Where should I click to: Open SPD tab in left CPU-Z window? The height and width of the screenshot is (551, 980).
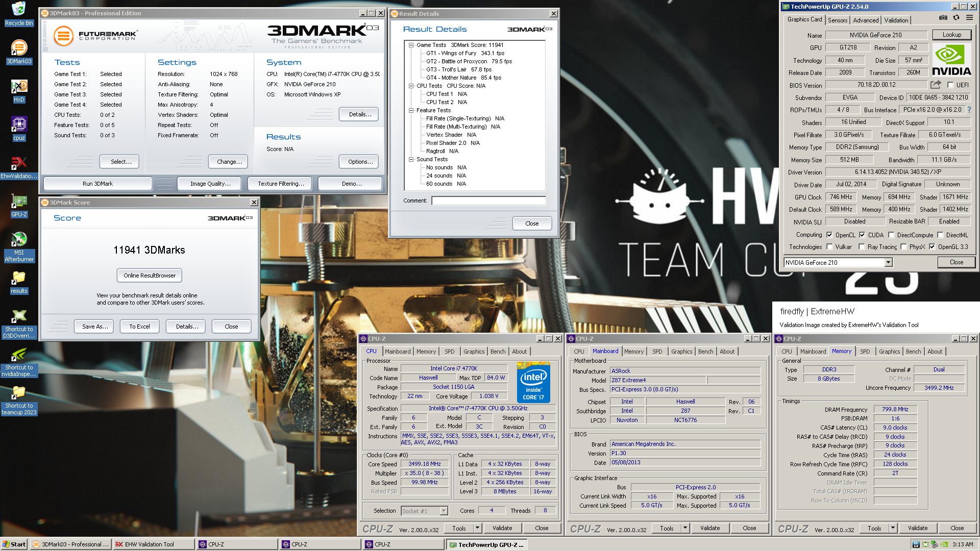(449, 352)
